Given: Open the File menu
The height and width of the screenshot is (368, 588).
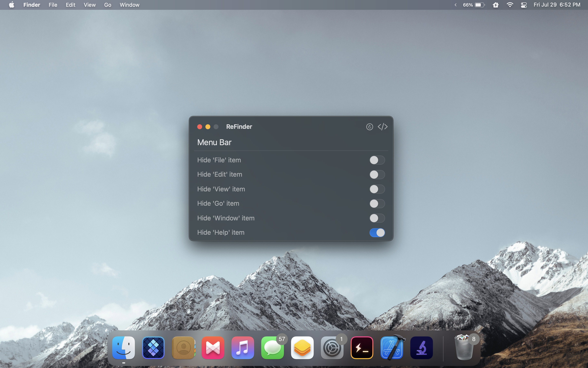Looking at the screenshot, I should pyautogui.click(x=53, y=5).
